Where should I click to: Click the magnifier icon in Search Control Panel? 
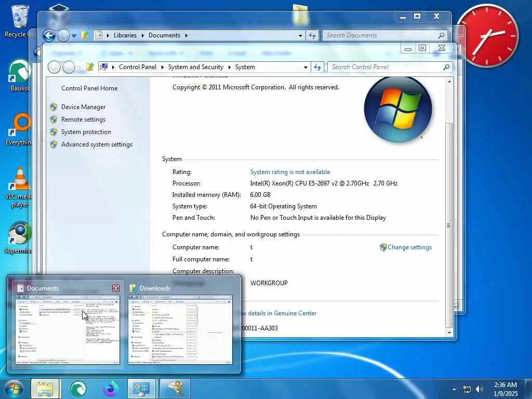click(446, 67)
